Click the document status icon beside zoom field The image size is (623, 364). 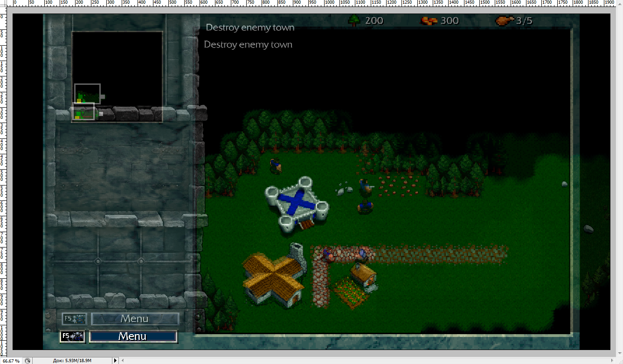(x=28, y=361)
